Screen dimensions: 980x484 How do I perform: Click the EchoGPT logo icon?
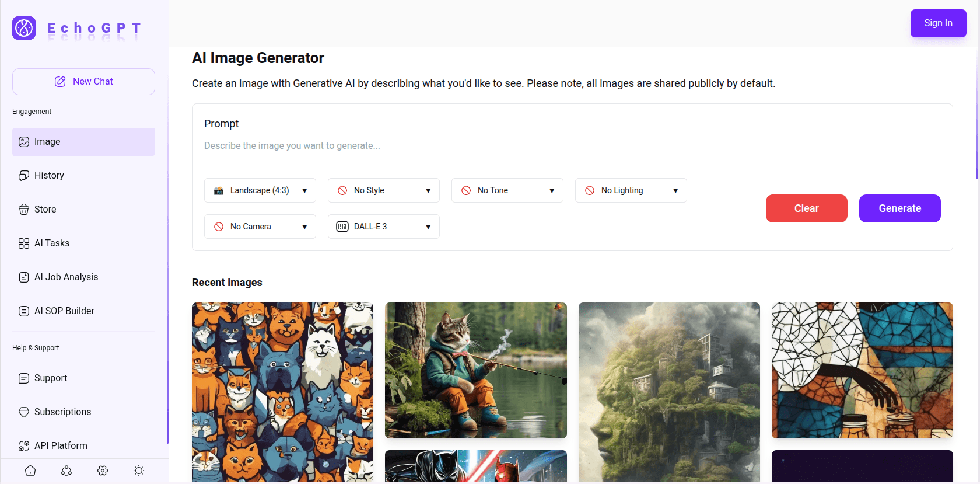(24, 28)
